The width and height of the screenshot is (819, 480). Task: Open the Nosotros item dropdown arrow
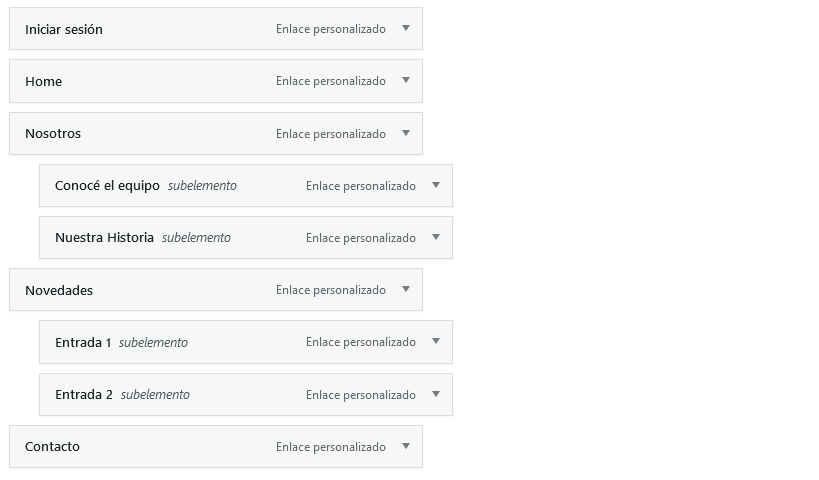(406, 133)
